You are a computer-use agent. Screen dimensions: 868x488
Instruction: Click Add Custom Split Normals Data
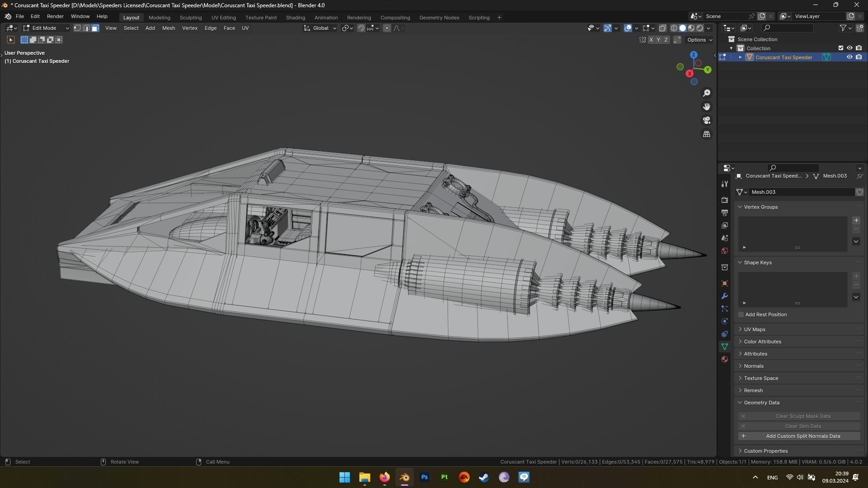pos(799,436)
